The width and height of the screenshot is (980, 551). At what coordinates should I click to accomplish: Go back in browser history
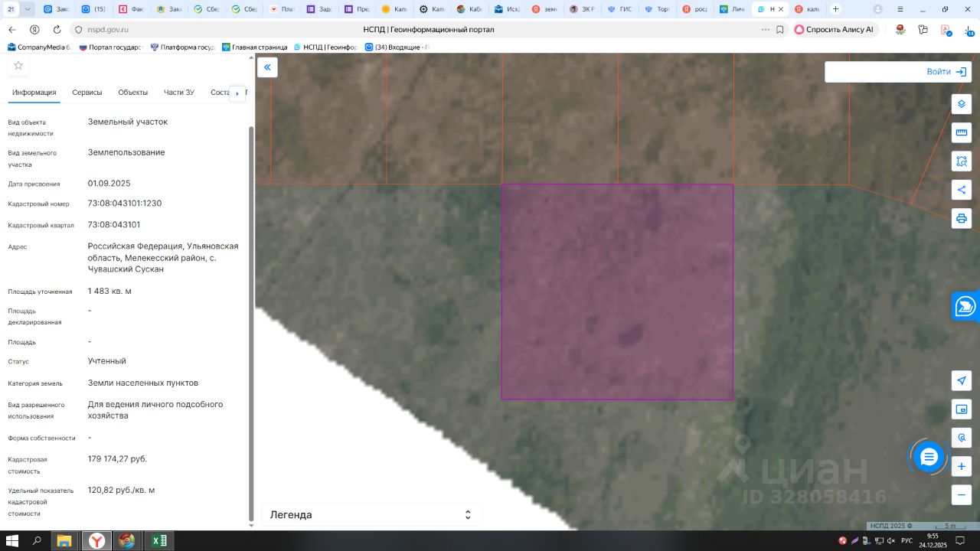[x=11, y=29]
